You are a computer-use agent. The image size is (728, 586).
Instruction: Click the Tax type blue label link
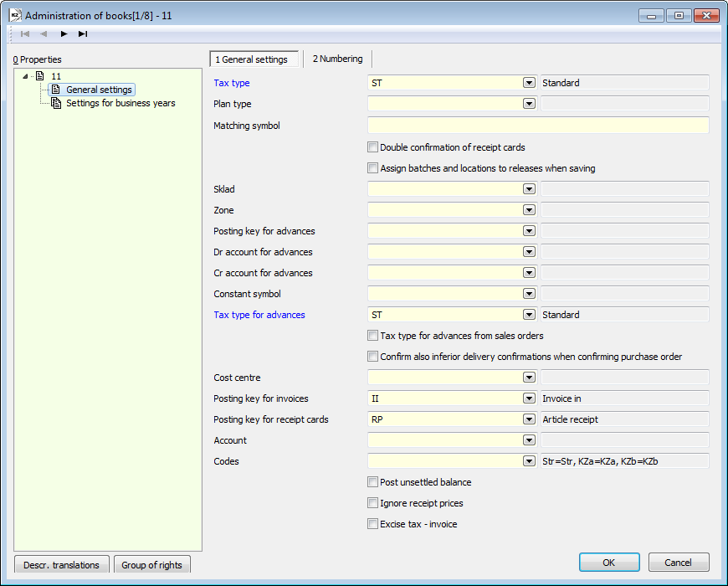coord(232,83)
